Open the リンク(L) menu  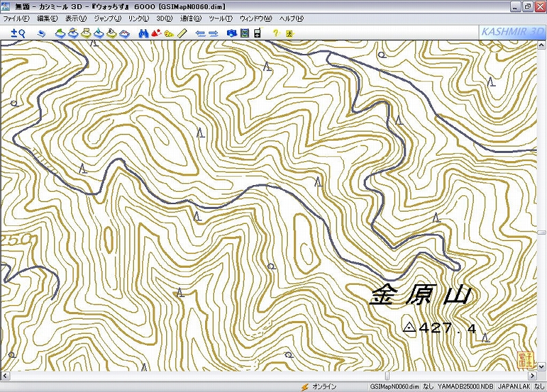coord(139,18)
